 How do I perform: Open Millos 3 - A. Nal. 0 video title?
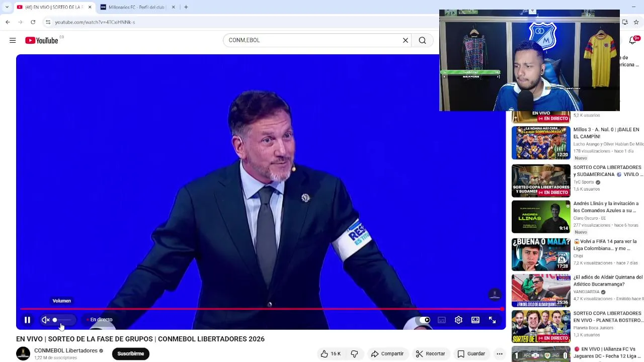(x=606, y=133)
